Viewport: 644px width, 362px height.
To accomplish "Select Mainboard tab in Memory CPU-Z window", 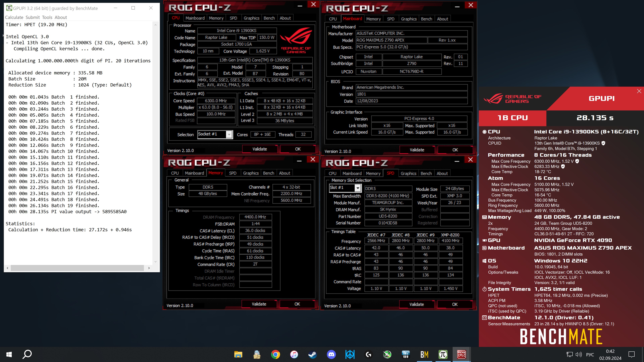I will 194,173.
